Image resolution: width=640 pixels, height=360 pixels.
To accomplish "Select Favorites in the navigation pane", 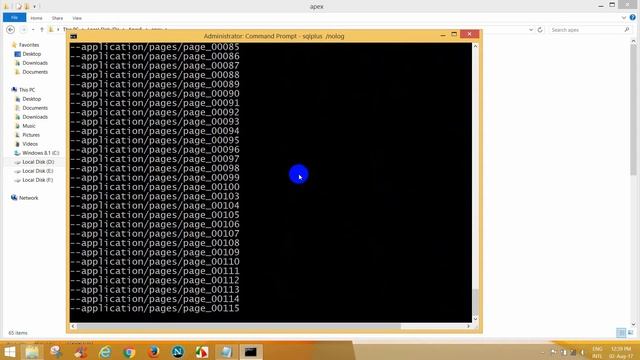I will [29, 45].
